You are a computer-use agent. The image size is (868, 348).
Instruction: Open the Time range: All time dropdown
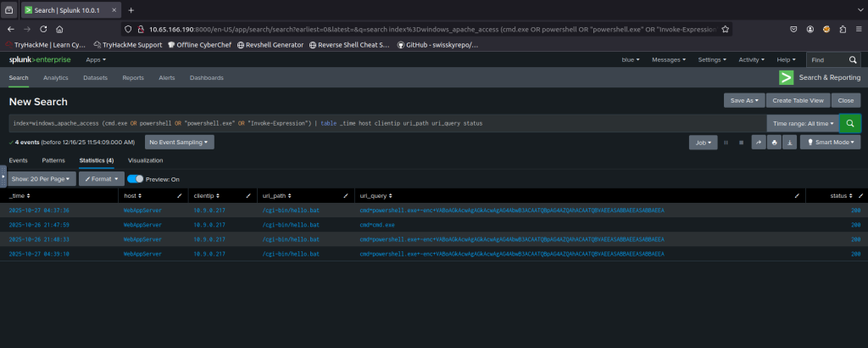pyautogui.click(x=801, y=123)
